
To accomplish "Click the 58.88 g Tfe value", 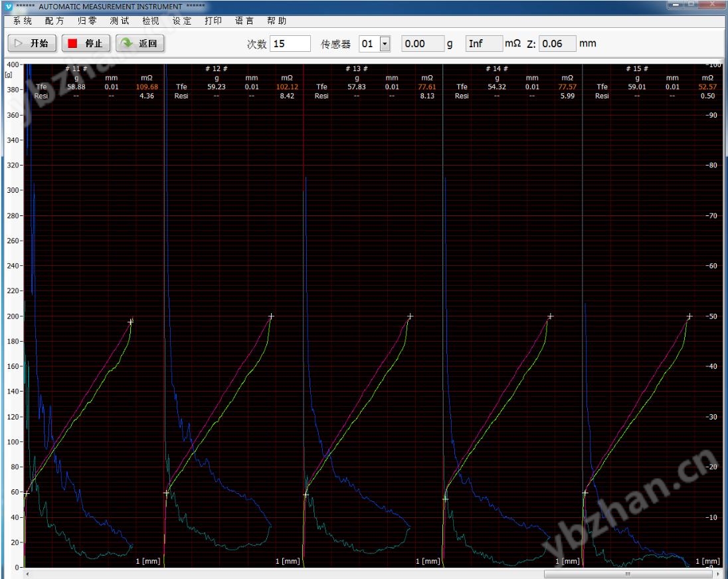I will pos(76,87).
